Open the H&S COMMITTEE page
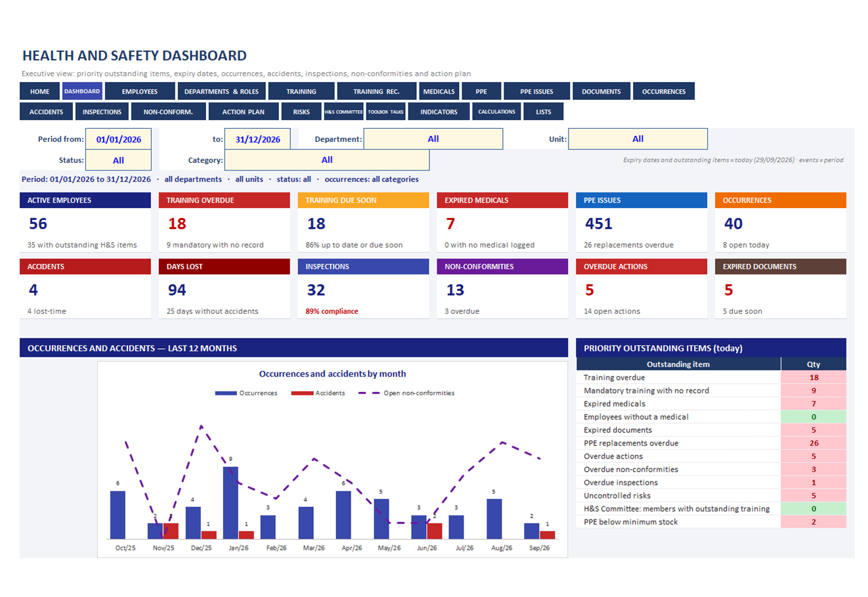Image resolution: width=868 pixels, height=597 pixels. click(343, 112)
